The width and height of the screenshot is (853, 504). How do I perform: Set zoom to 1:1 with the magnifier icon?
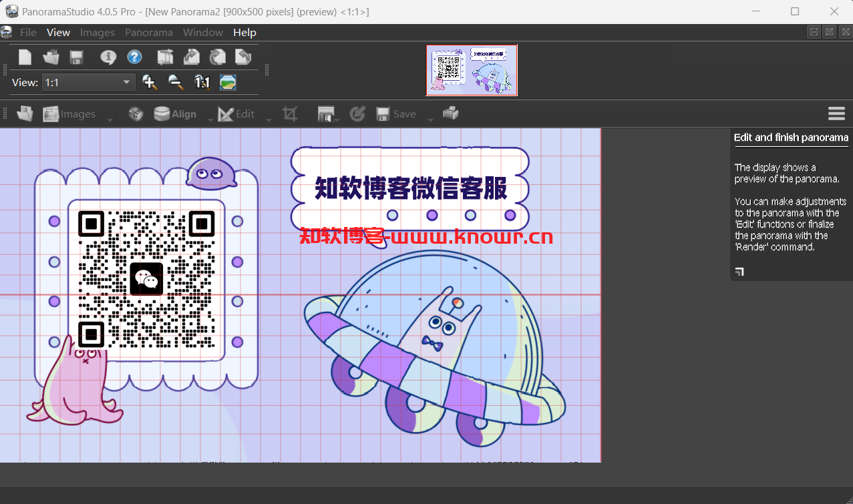202,82
